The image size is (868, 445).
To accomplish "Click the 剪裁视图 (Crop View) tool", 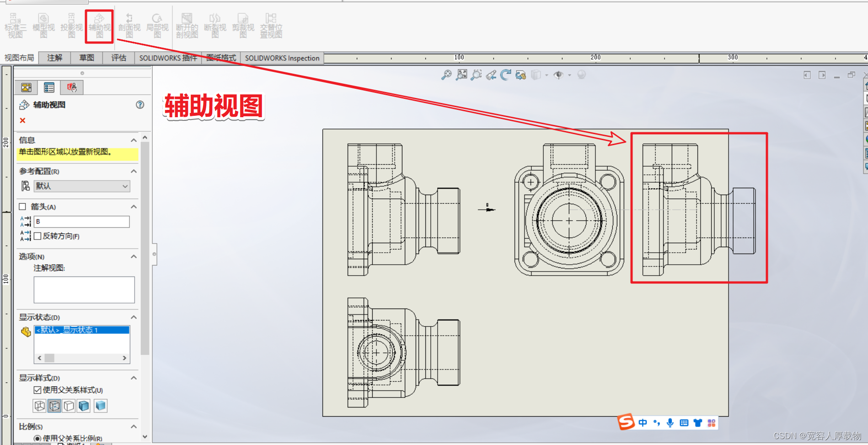I will (x=243, y=26).
